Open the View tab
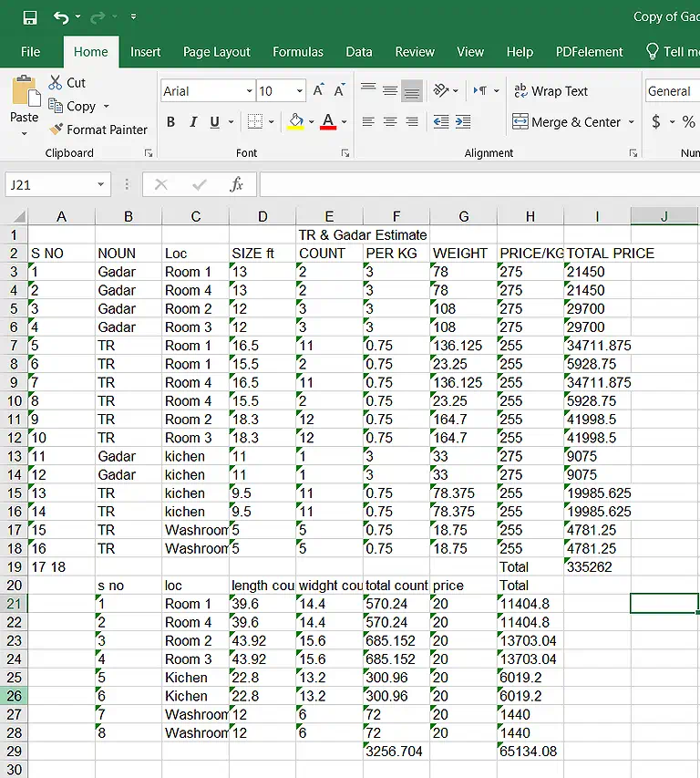The width and height of the screenshot is (700, 778). point(470,52)
